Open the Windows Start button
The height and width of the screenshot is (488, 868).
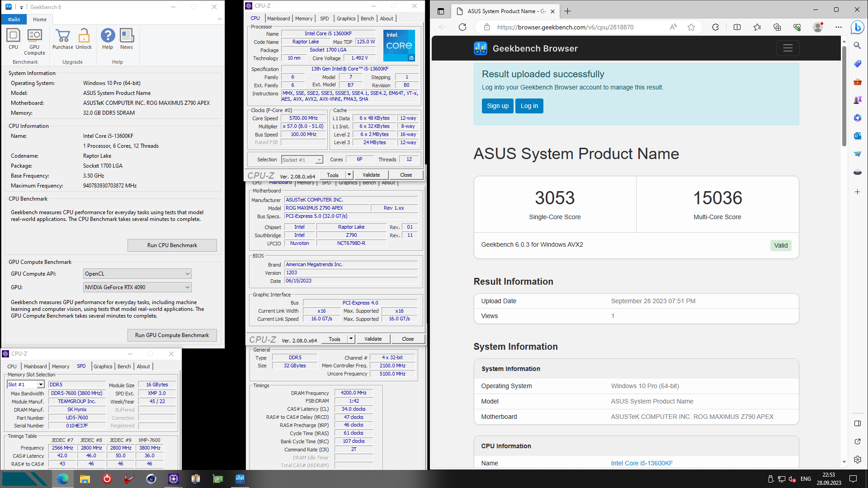point(25,479)
